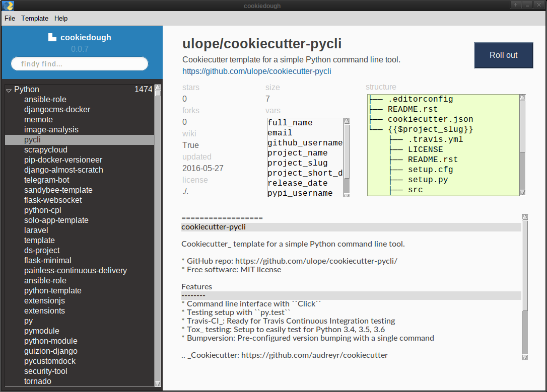Select the flask-minimal template
547x392 pixels.
[47, 261]
